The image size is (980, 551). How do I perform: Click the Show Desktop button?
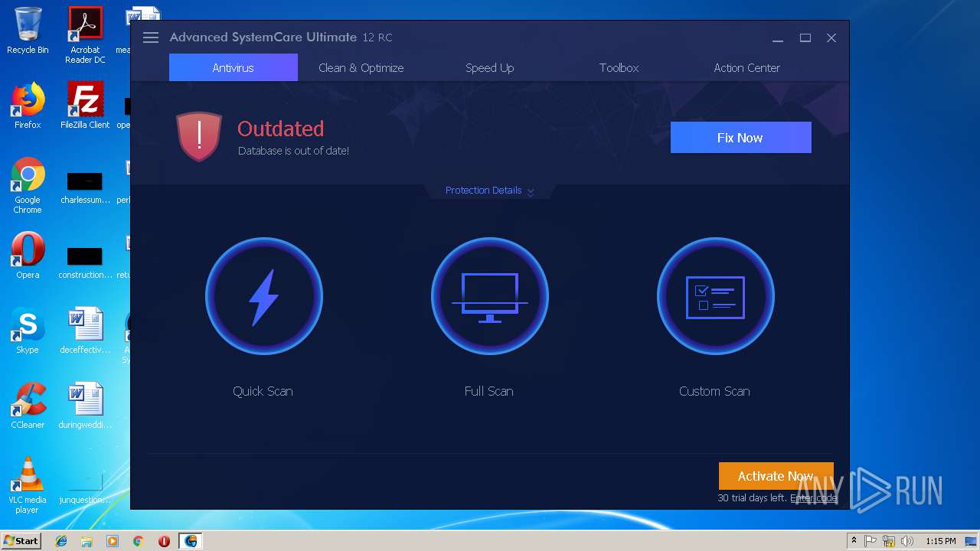click(x=972, y=541)
